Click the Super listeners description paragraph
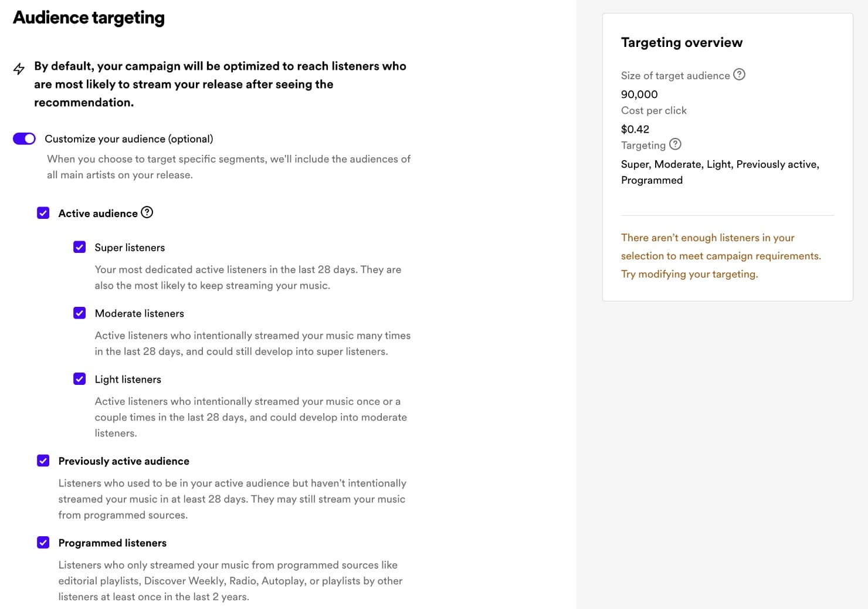Viewport: 868px width, 609px height. pos(247,278)
